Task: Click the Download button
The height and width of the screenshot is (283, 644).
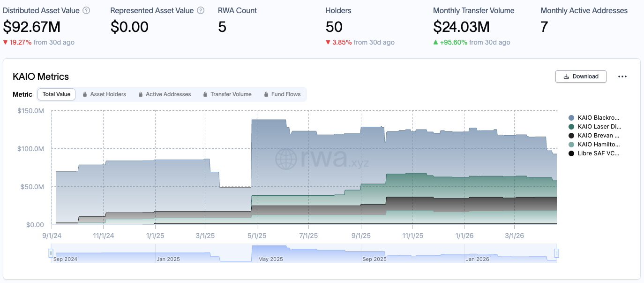Action: [x=581, y=76]
